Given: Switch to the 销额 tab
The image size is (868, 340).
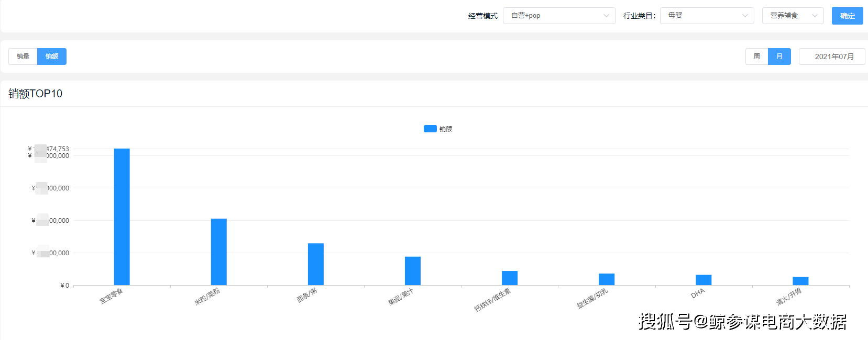Looking at the screenshot, I should [x=52, y=56].
